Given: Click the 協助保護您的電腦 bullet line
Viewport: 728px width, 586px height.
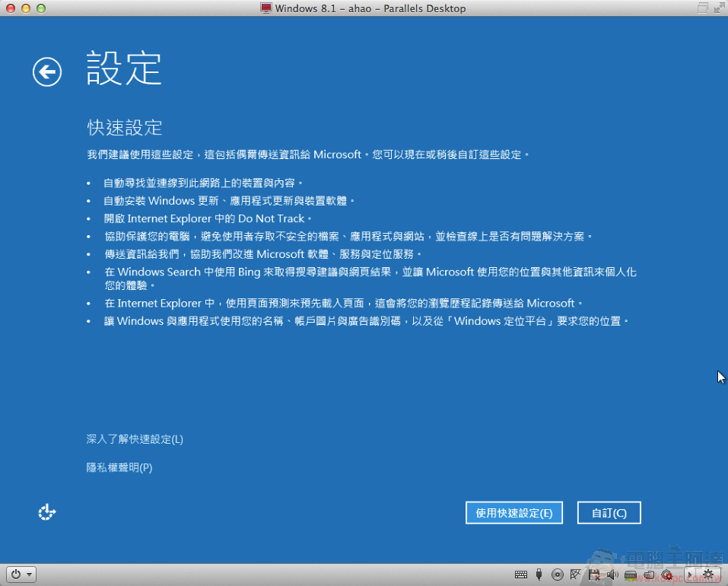Looking at the screenshot, I should point(348,237).
